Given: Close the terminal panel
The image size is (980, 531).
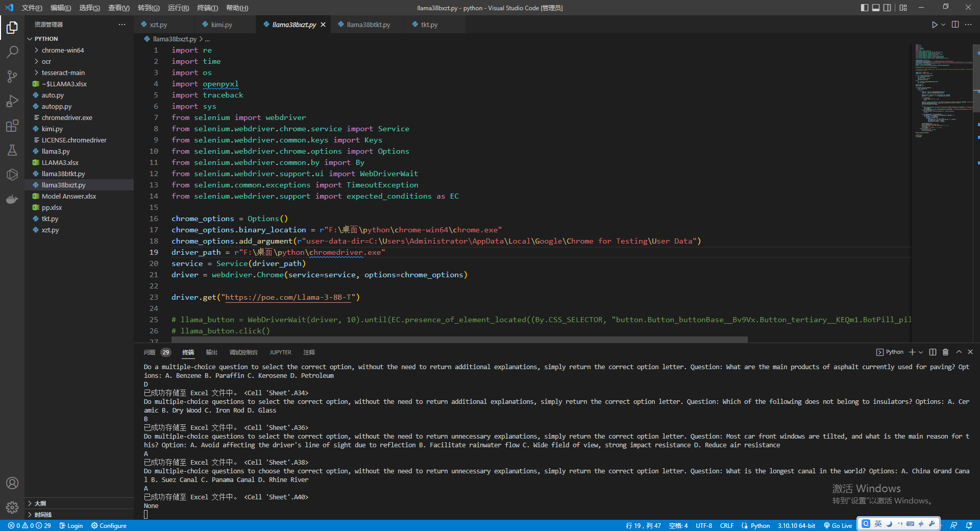Looking at the screenshot, I should 970,352.
